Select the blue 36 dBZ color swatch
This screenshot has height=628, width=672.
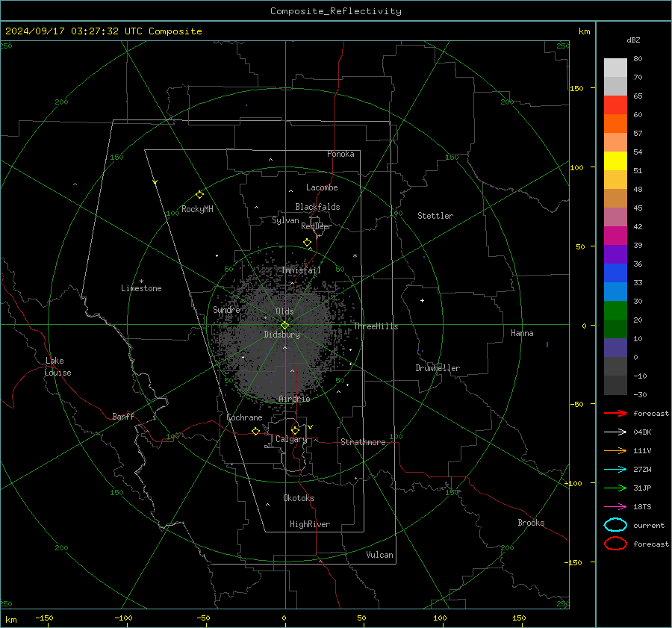coord(615,273)
